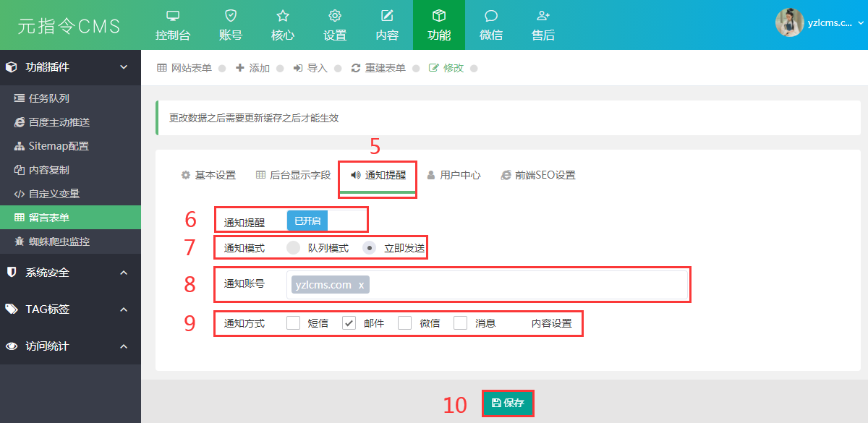The width and height of the screenshot is (868, 423).
Task: Toggle the 通知提醒 已开启 switch
Action: [x=307, y=221]
